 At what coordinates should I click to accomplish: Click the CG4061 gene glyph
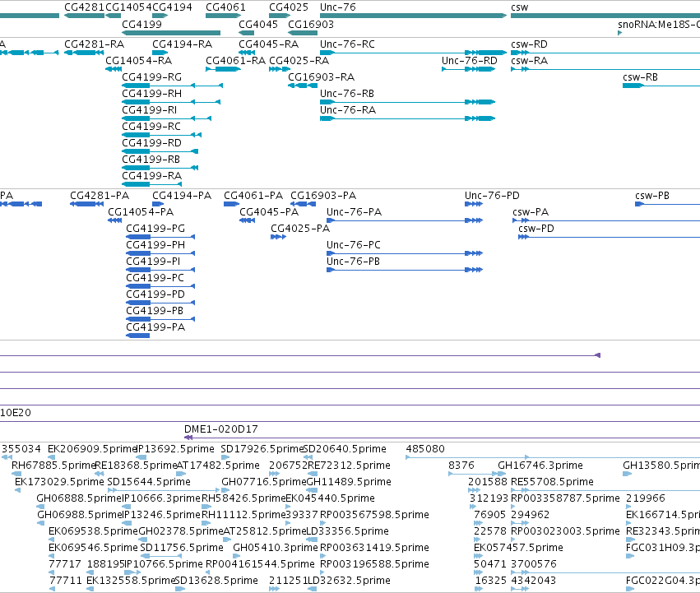tap(223, 16)
